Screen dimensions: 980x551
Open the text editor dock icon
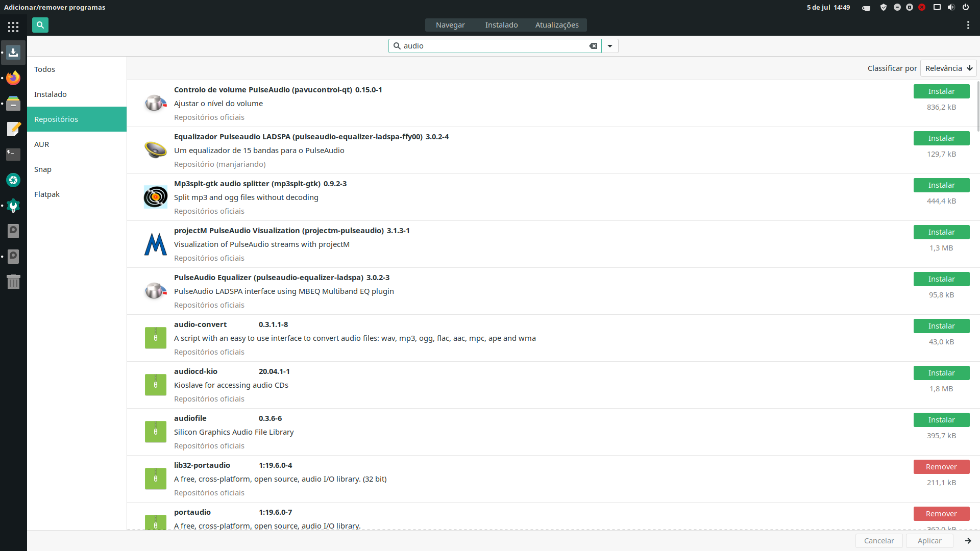[x=13, y=129]
